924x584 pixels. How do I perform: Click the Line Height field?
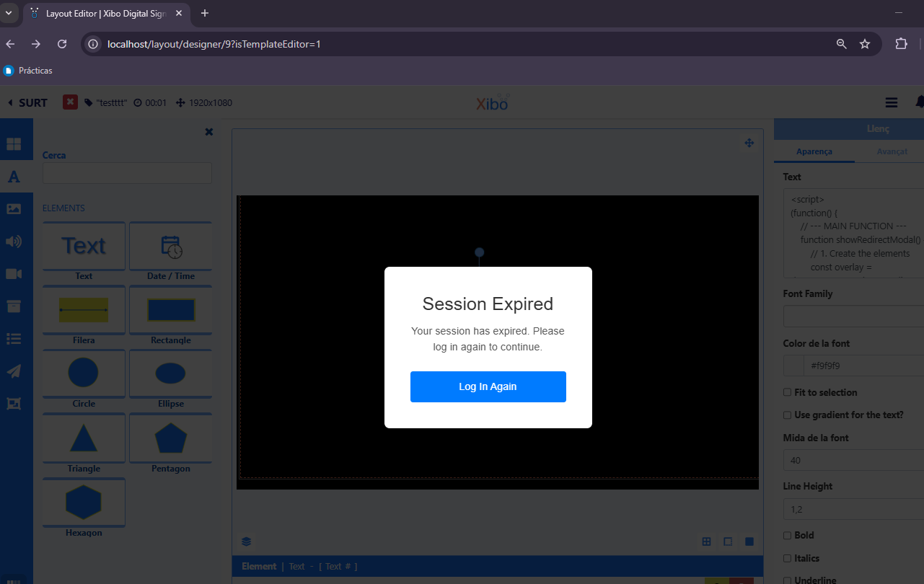pyautogui.click(x=853, y=509)
